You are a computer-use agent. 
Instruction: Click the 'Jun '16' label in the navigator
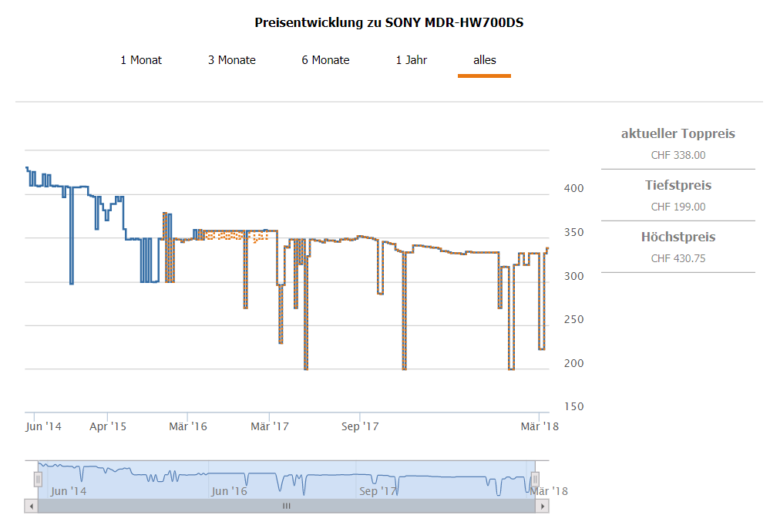coord(229,490)
